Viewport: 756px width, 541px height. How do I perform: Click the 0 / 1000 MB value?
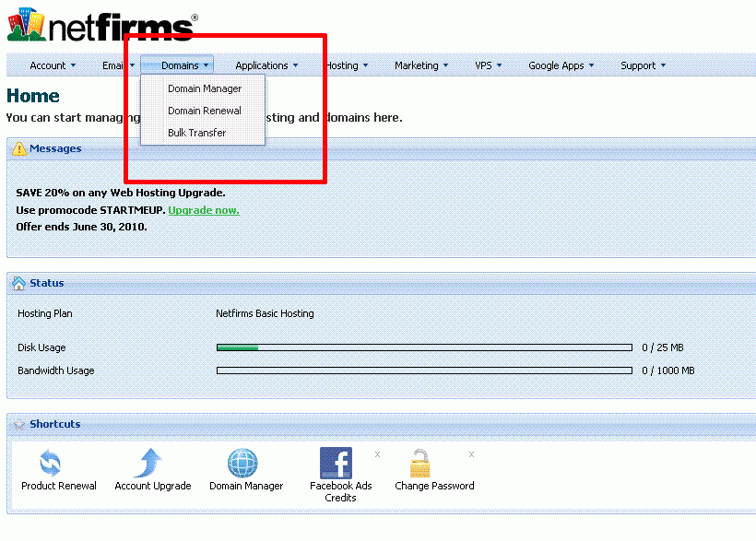click(x=667, y=370)
